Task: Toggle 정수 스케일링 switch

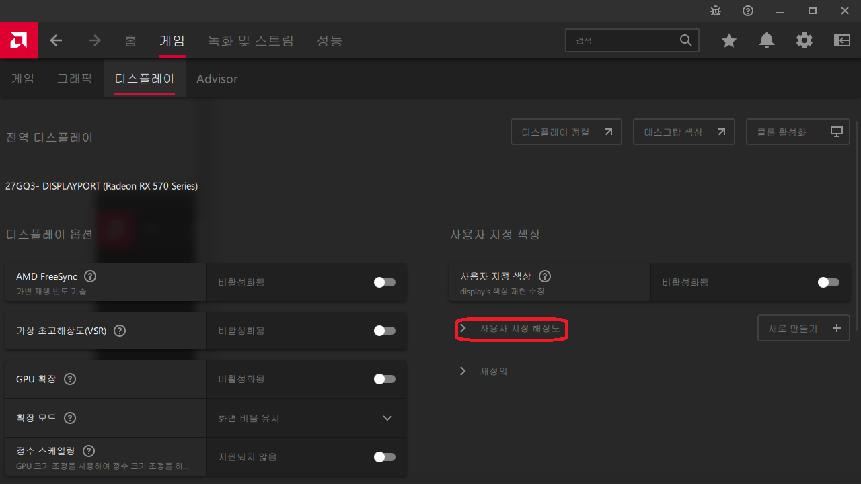Action: (384, 457)
